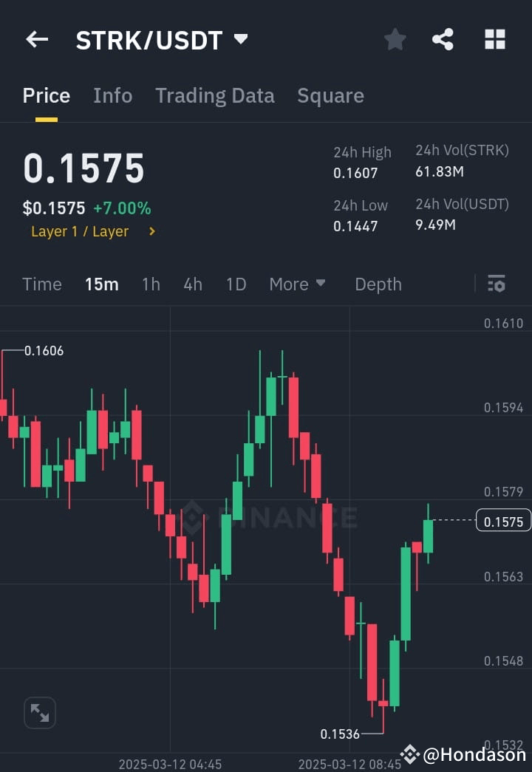Viewport: 532px width, 772px height.
Task: Click the current price label 0.1575
Action: (503, 521)
